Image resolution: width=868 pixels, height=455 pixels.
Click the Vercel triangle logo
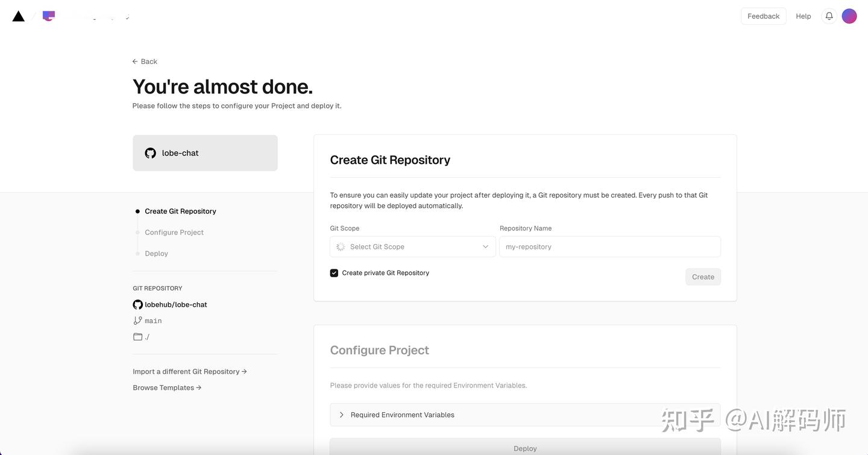tap(19, 16)
